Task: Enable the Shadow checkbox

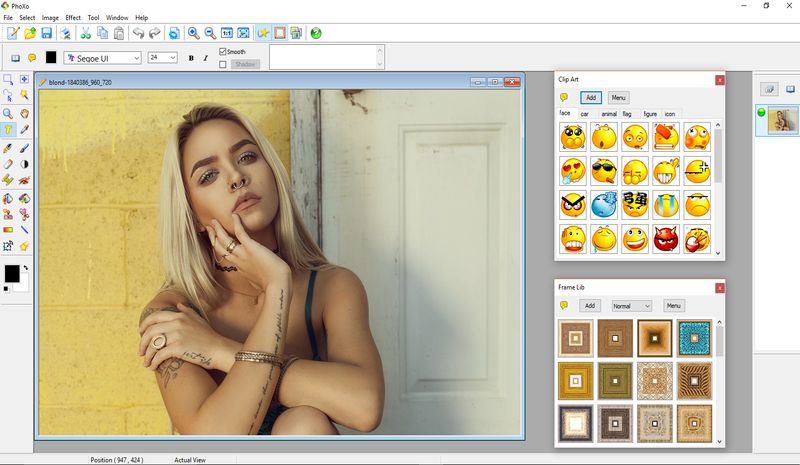Action: point(223,64)
